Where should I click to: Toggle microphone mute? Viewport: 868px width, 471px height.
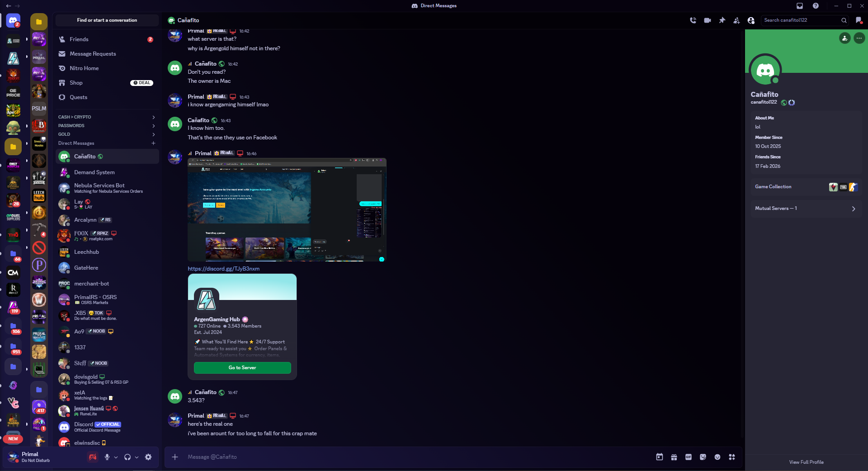coord(107,457)
